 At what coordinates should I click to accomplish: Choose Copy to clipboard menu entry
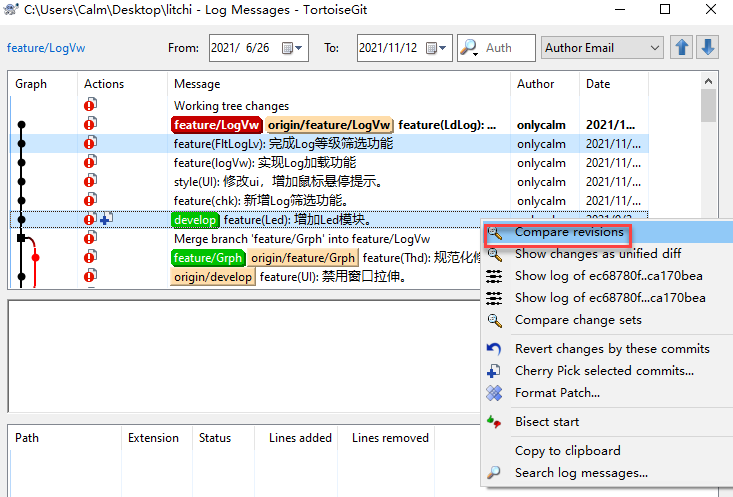(x=607, y=451)
